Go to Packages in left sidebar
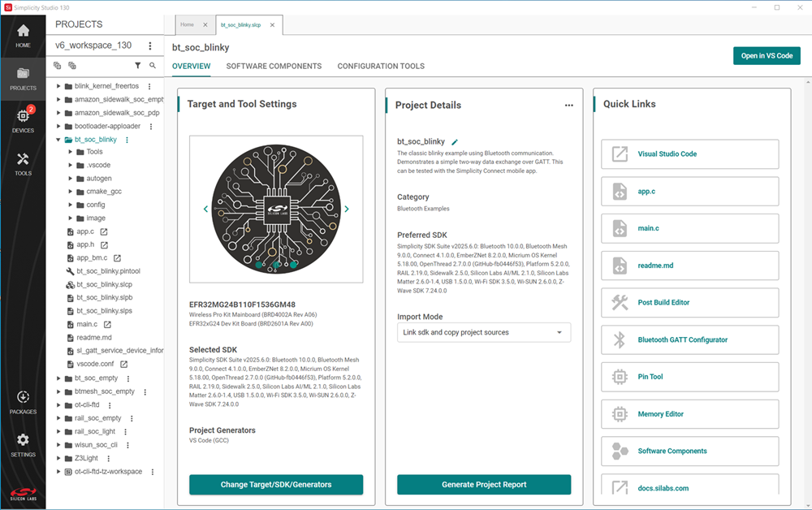Screen dimensions: 812x510 (x=23, y=401)
